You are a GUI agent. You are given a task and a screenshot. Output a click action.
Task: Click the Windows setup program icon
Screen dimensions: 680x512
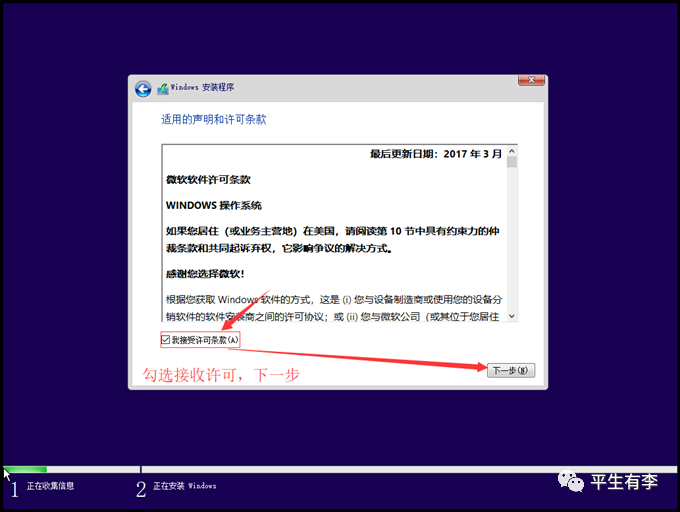pyautogui.click(x=163, y=88)
